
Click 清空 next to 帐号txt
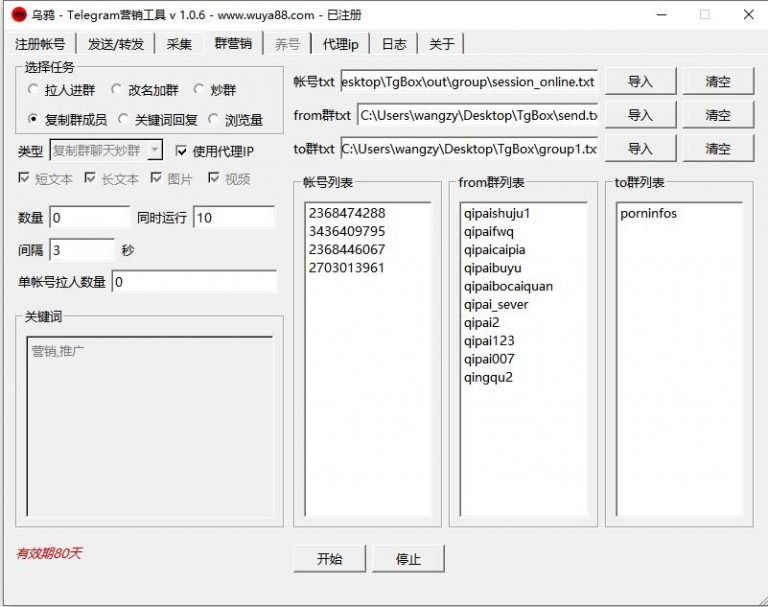click(718, 81)
